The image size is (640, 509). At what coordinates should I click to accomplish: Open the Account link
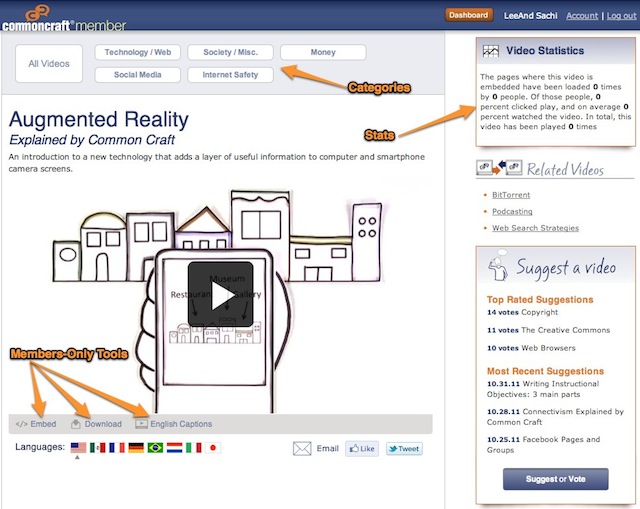[582, 16]
